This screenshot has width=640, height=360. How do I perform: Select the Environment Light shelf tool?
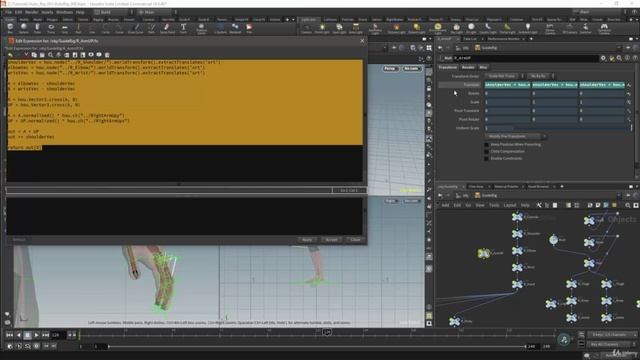point(438,28)
